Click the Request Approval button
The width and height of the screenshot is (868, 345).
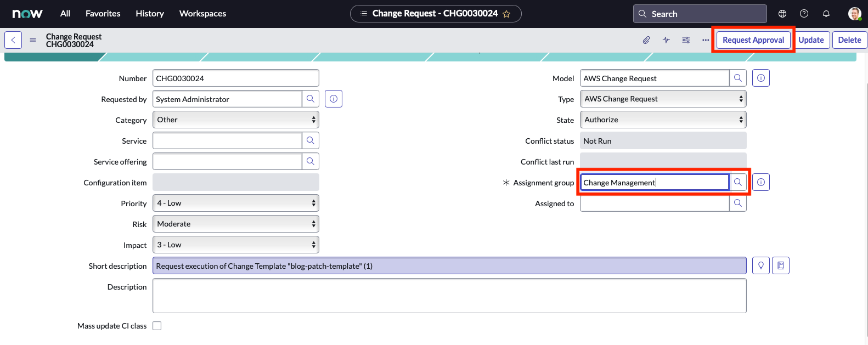tap(753, 40)
